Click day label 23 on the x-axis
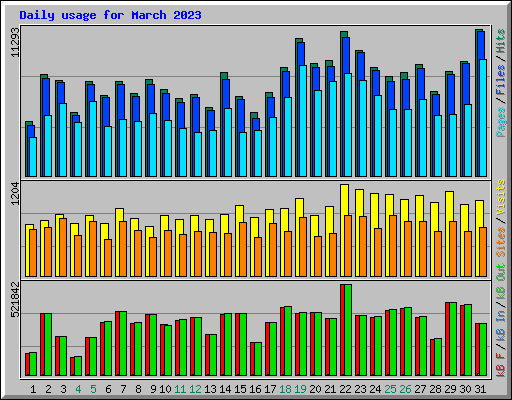The width and height of the screenshot is (512, 400). point(360,389)
